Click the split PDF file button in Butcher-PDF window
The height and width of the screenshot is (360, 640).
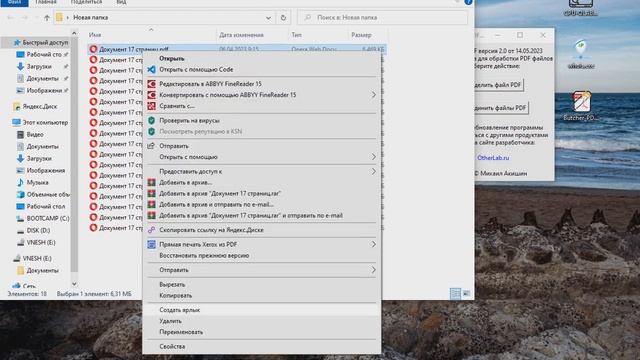(x=499, y=85)
